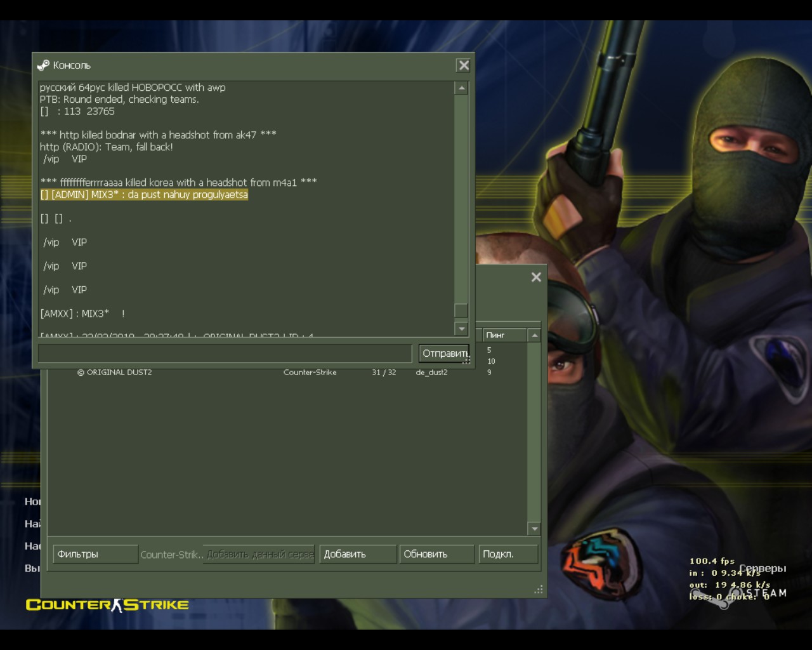Screen dimensions: 812x650
Task: Close the server browser window
Action: click(536, 277)
